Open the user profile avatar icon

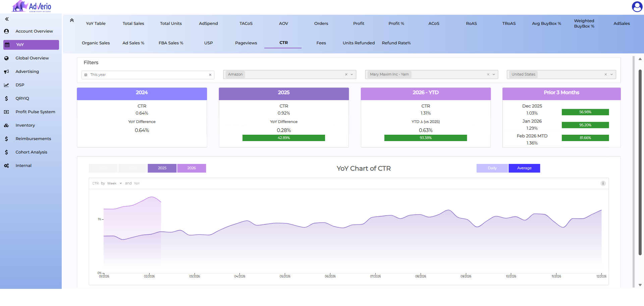click(x=637, y=6)
